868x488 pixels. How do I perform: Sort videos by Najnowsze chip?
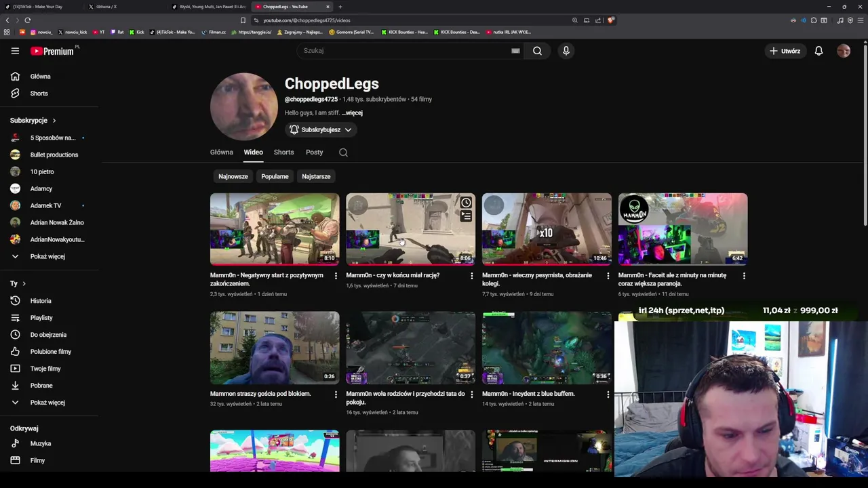(233, 176)
